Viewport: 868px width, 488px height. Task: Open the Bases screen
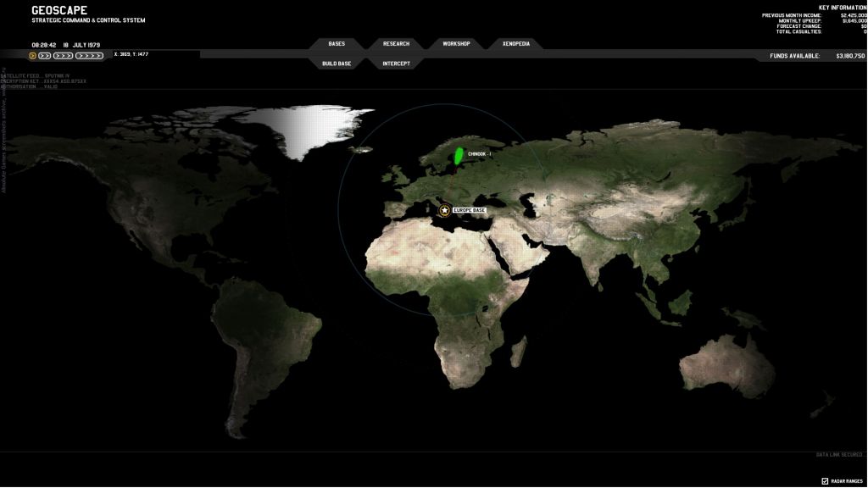point(337,44)
